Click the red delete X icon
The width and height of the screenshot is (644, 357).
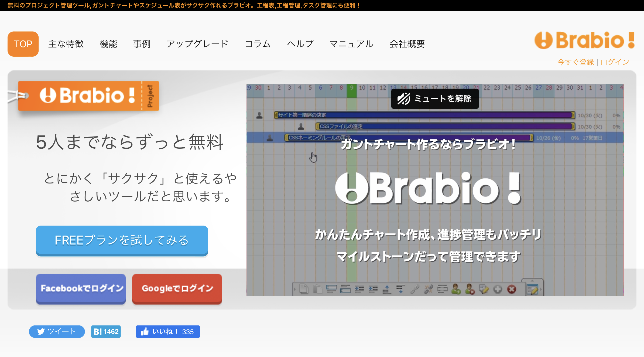click(512, 289)
